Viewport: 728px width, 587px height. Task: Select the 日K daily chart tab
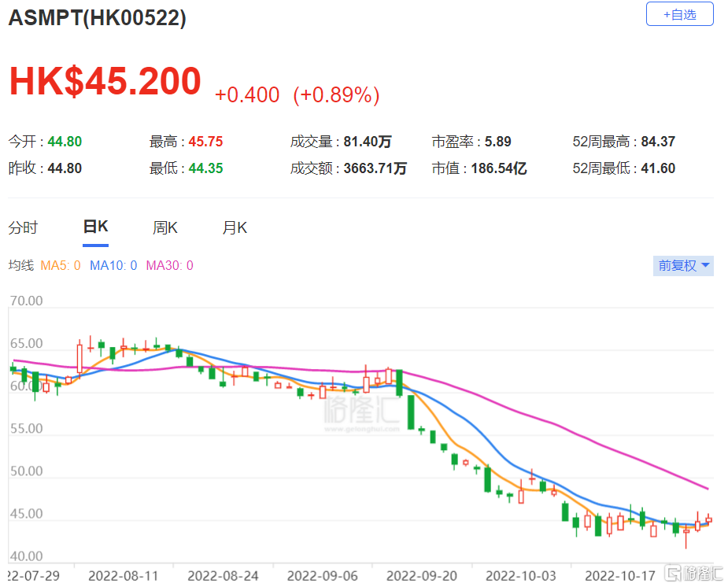(x=96, y=227)
